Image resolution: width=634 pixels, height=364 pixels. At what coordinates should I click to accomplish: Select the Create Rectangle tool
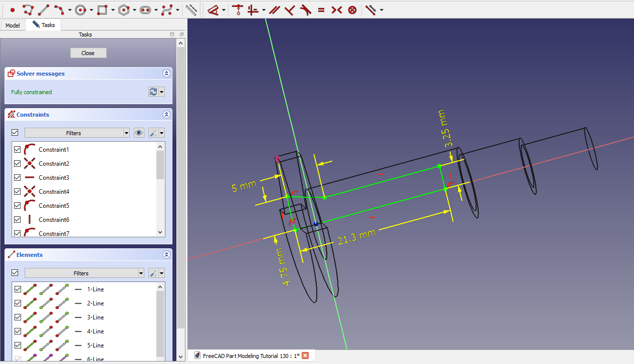[x=102, y=10]
